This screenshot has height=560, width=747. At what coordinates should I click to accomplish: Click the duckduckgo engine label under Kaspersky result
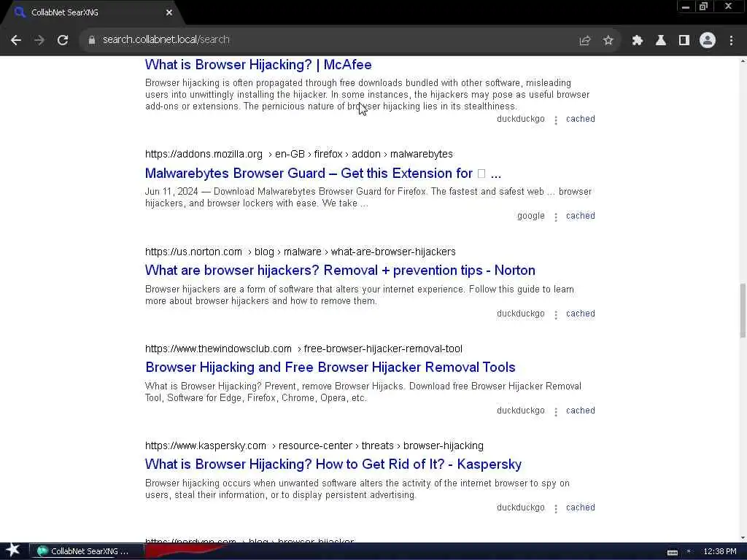click(520, 507)
